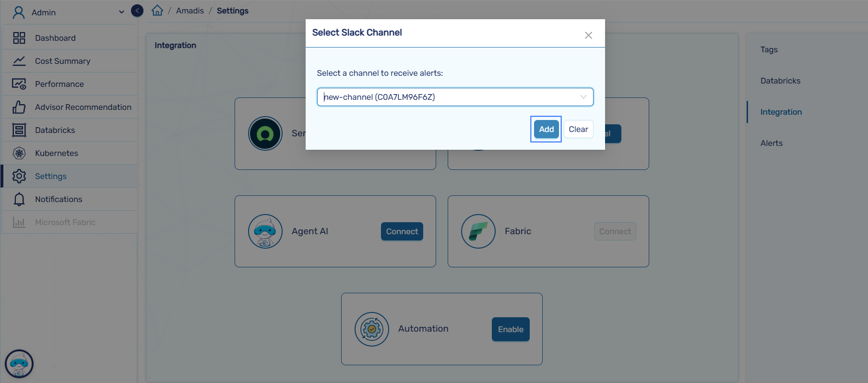The width and height of the screenshot is (868, 383).
Task: Collapse sidebar using round arrow button
Action: [137, 11]
